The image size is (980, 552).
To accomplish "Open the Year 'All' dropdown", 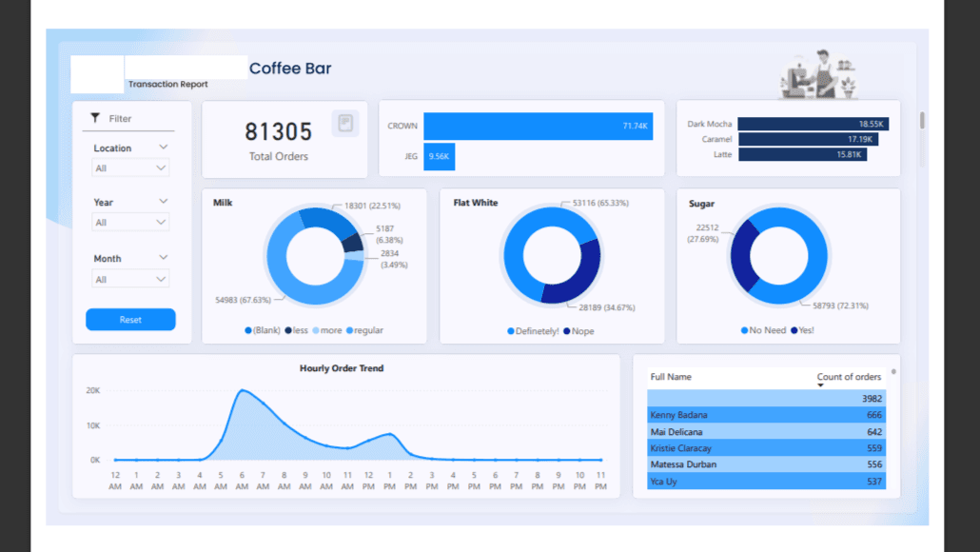I will coord(130,222).
